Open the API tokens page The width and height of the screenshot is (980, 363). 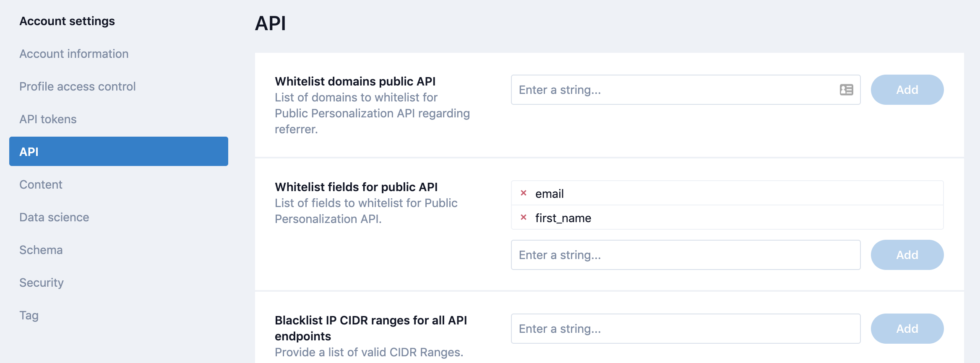point(48,119)
